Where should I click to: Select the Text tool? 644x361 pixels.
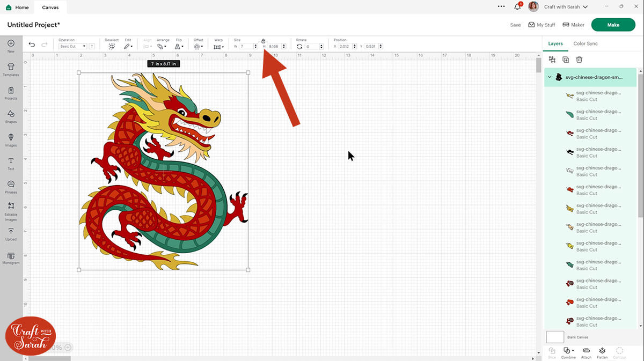[11, 164]
